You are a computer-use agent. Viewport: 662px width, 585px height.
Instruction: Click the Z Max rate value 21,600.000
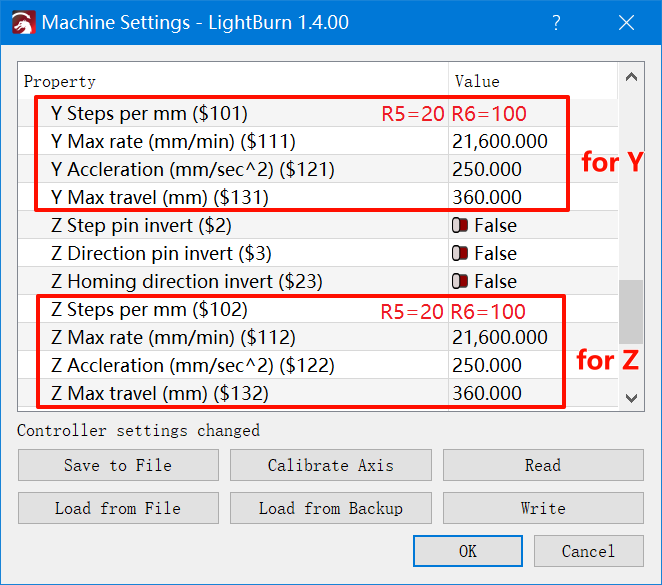click(x=500, y=338)
